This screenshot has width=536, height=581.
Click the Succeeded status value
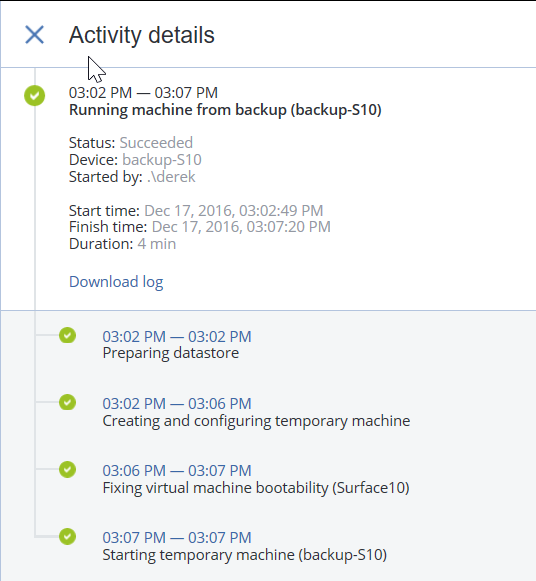(x=156, y=143)
